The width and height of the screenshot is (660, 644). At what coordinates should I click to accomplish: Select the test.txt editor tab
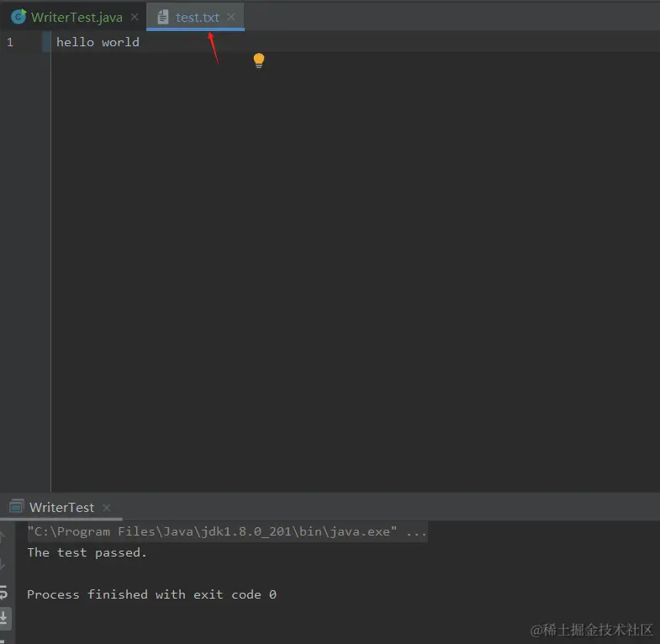tap(197, 18)
